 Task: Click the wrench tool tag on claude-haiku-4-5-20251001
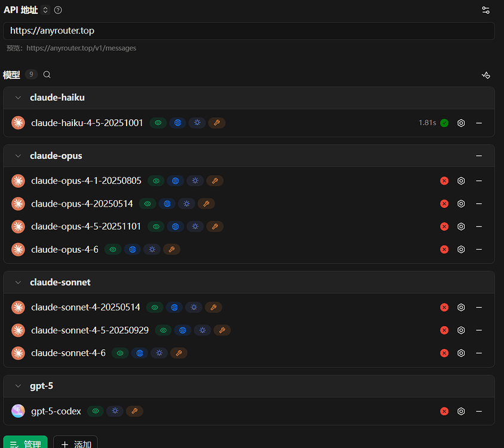(217, 123)
